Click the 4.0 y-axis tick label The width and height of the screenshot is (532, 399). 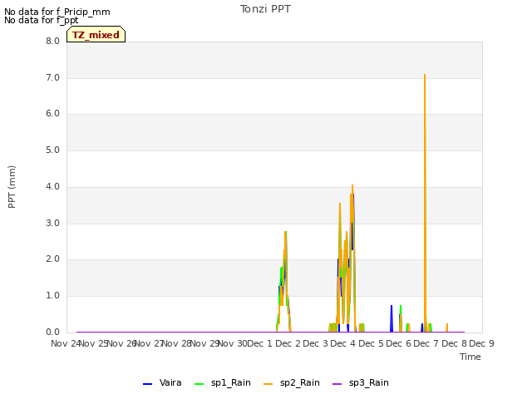click(x=52, y=186)
